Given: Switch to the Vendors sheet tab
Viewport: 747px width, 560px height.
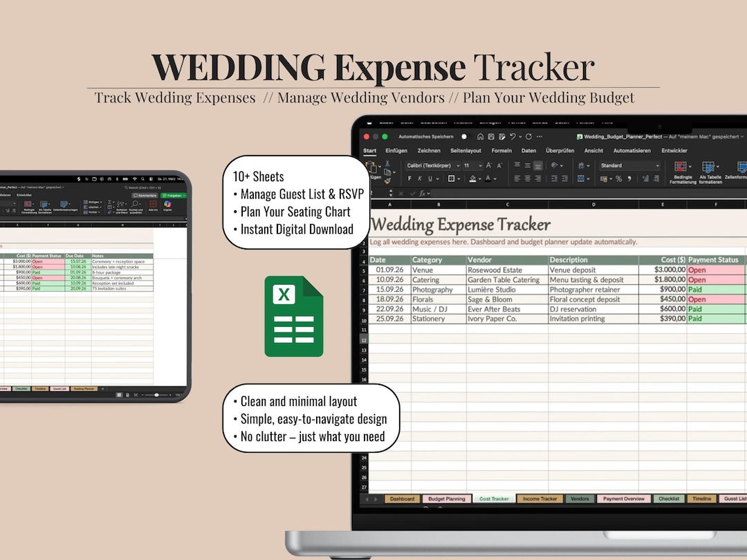Looking at the screenshot, I should (x=580, y=499).
